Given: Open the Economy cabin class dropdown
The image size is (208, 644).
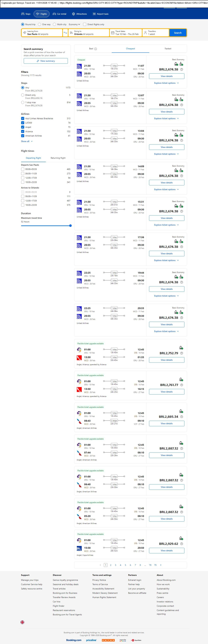Looking at the screenshot, I should (74, 25).
